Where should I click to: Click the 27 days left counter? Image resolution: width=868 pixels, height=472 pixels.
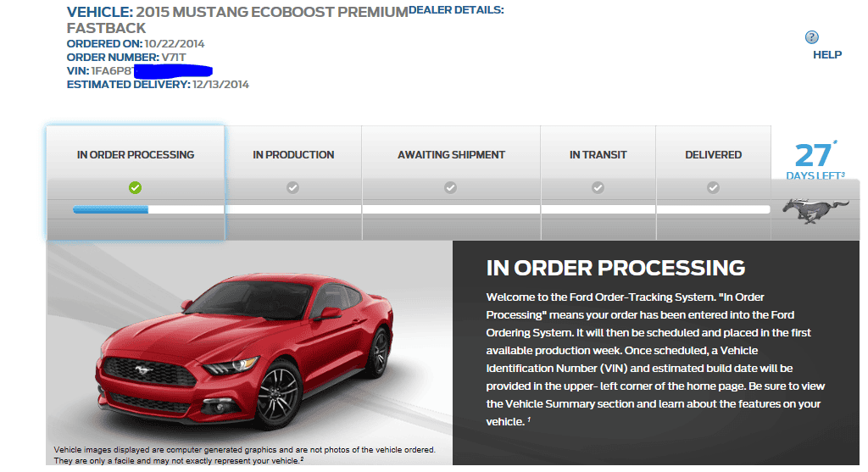click(x=815, y=160)
